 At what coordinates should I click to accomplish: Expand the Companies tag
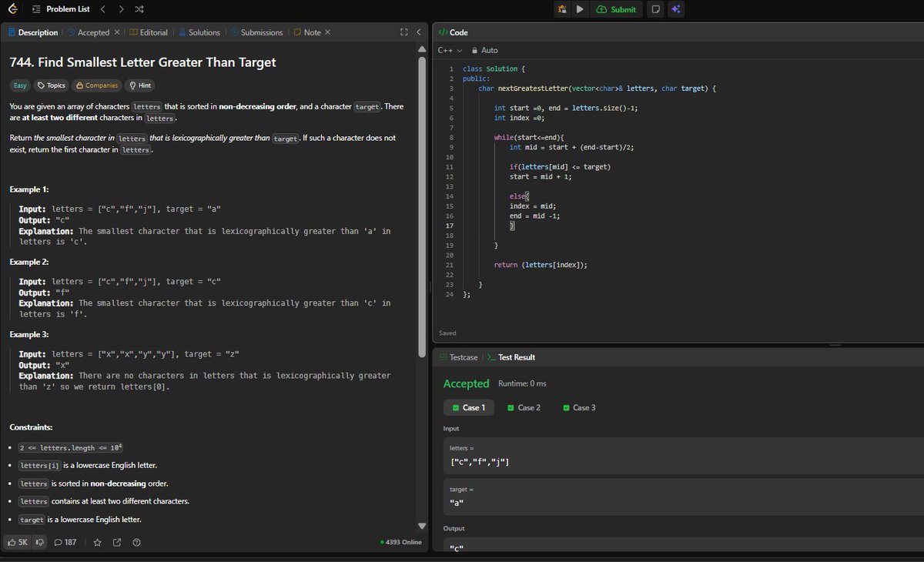[x=96, y=85]
